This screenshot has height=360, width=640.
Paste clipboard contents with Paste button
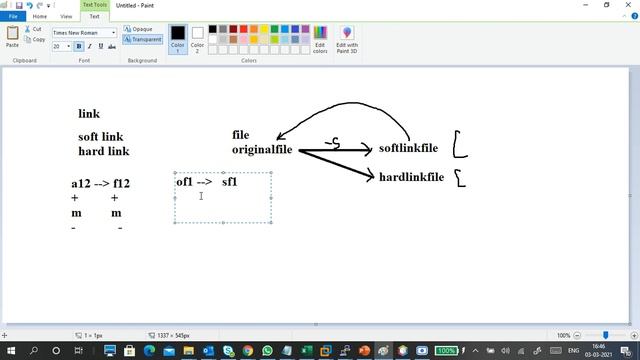[x=12, y=37]
